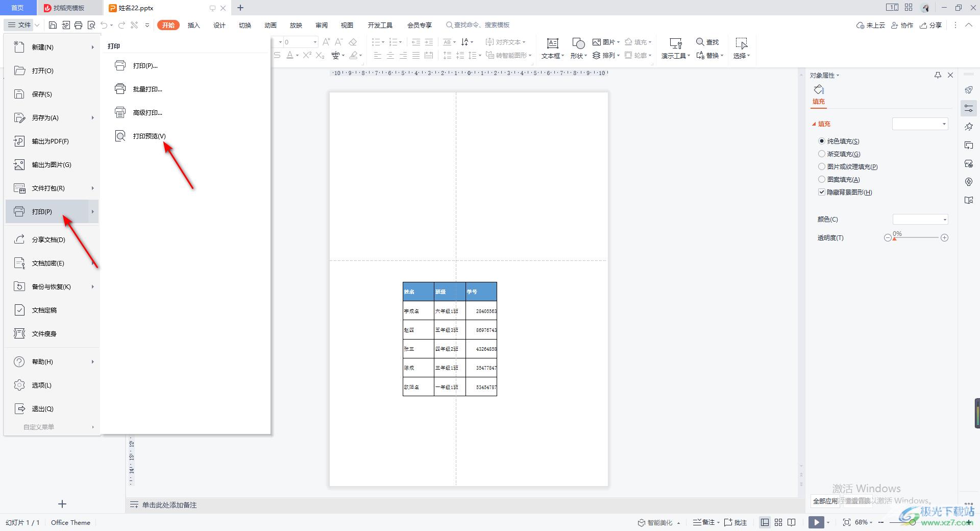Click the Options (选项) menu entry

(52, 385)
